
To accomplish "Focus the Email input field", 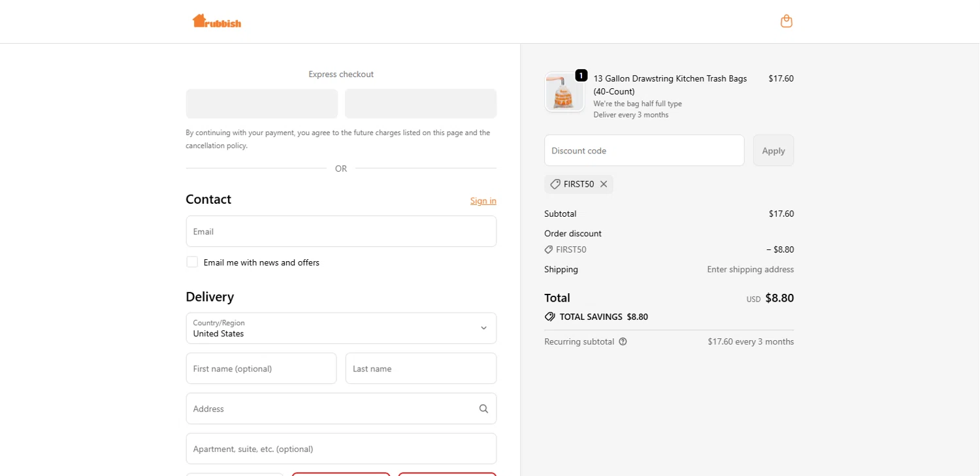I will click(x=341, y=231).
